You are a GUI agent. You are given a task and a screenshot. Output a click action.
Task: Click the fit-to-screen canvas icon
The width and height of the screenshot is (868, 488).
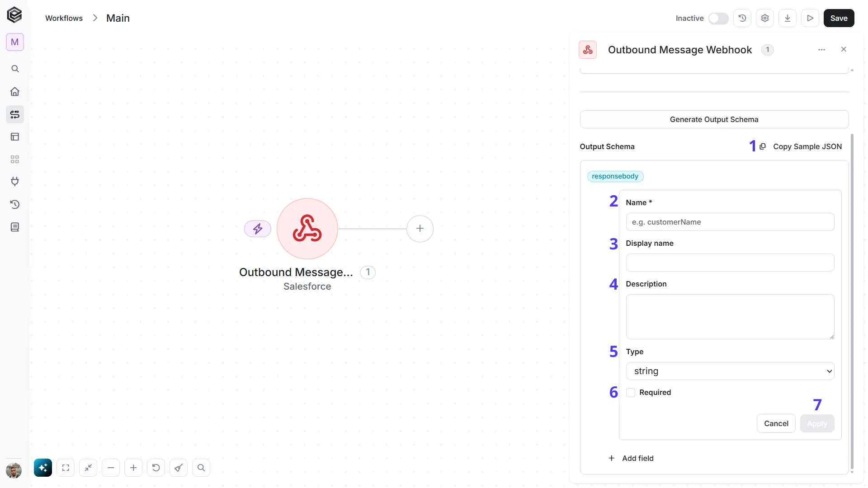[66, 468]
